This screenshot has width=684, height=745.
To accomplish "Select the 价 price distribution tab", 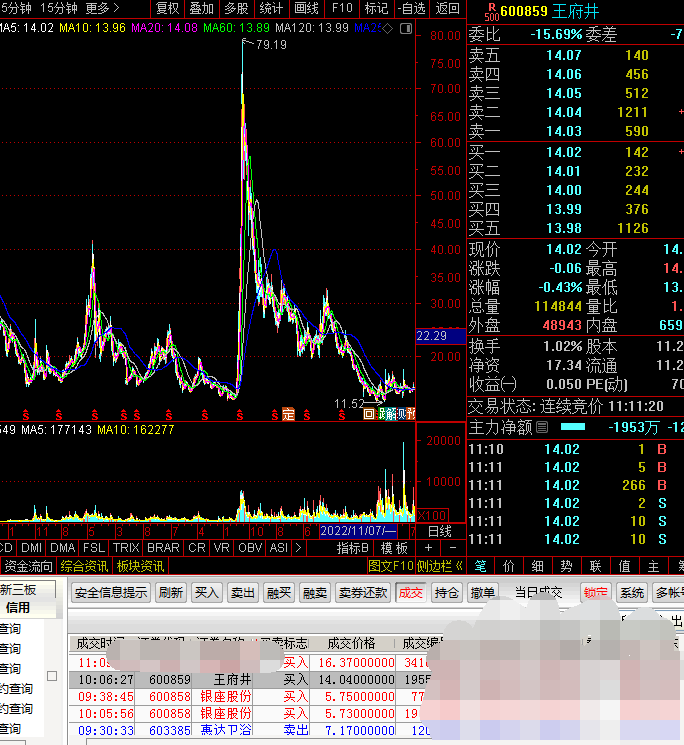I will 509,566.
